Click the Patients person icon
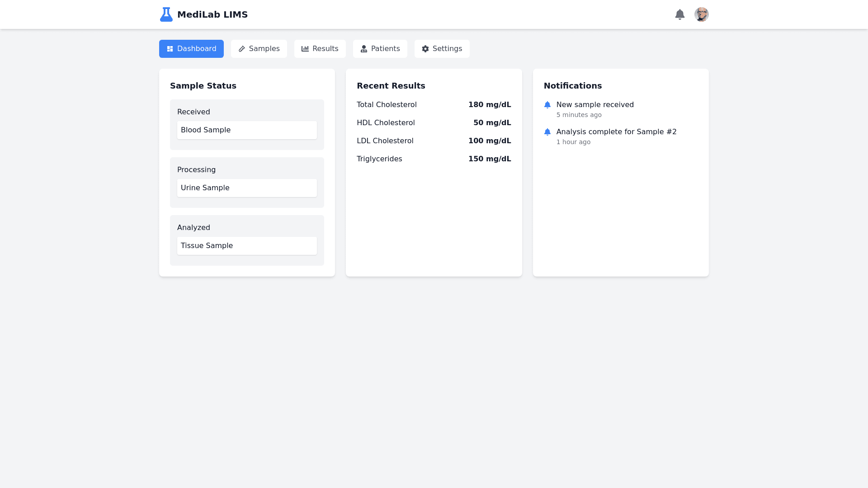The image size is (868, 488). pos(364,49)
